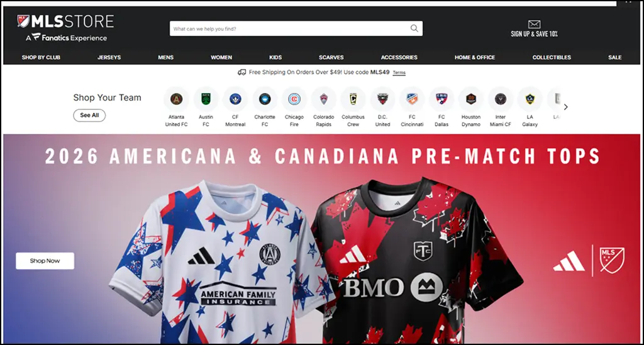Open the Sign Up & Save envelope icon
This screenshot has width=644, height=345.
pyautogui.click(x=534, y=25)
